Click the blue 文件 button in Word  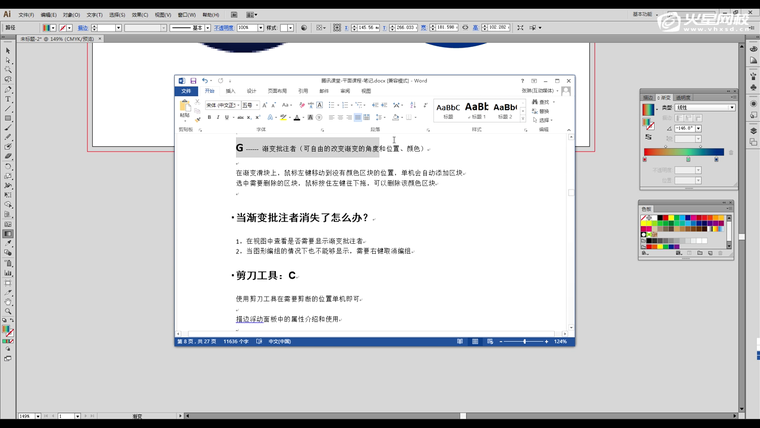(185, 91)
